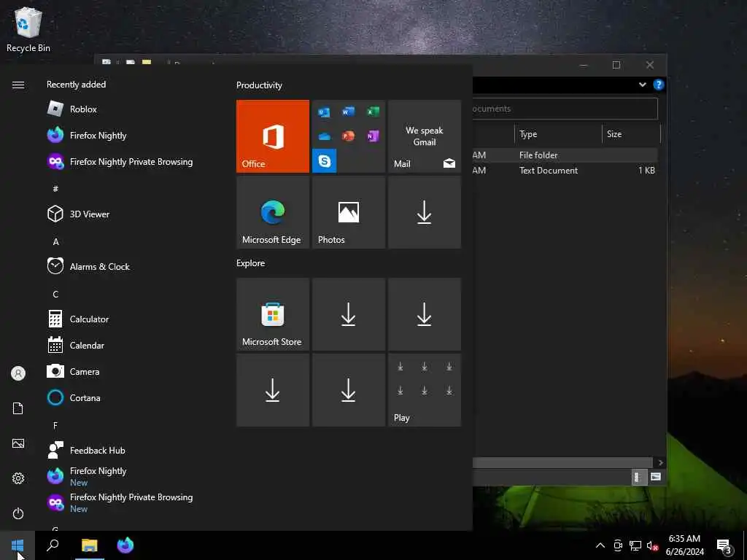Click the Start button on taskbar
Viewport: 747px width, 560px height.
click(x=18, y=545)
